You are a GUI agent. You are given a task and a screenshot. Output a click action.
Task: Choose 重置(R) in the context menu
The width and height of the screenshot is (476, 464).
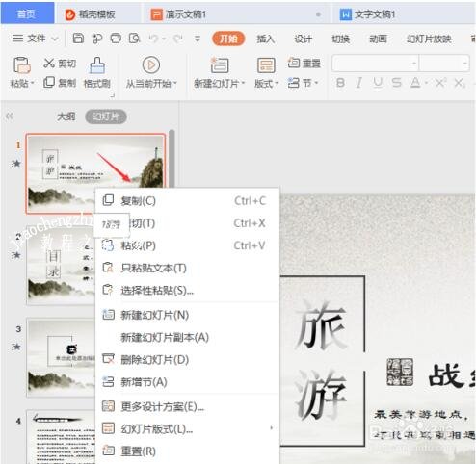click(x=187, y=451)
